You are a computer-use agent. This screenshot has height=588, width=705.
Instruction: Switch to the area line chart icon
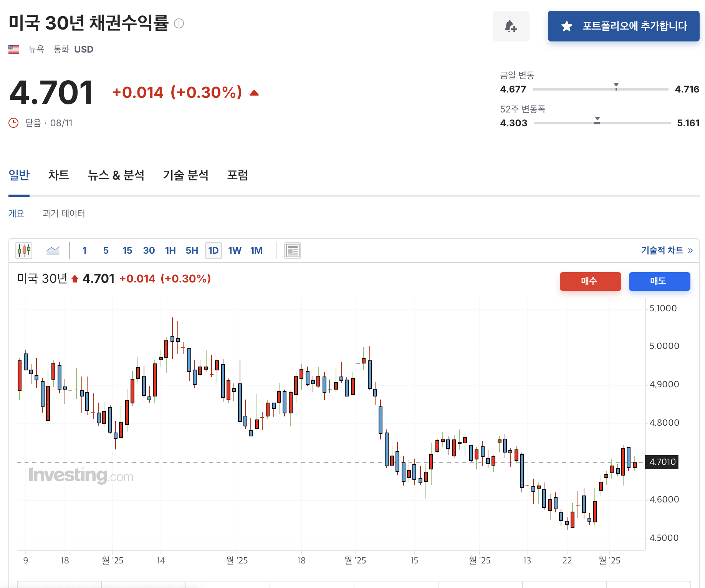point(53,251)
